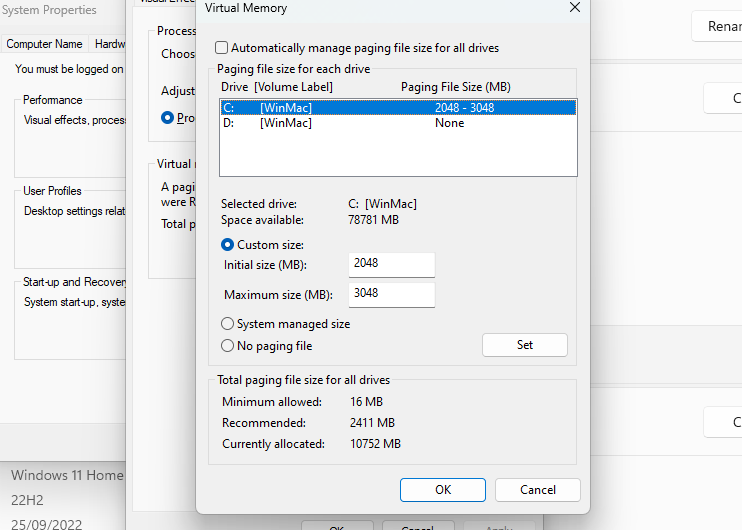Enable automatically manage paging file size checkbox
742x530 pixels.
(221, 48)
